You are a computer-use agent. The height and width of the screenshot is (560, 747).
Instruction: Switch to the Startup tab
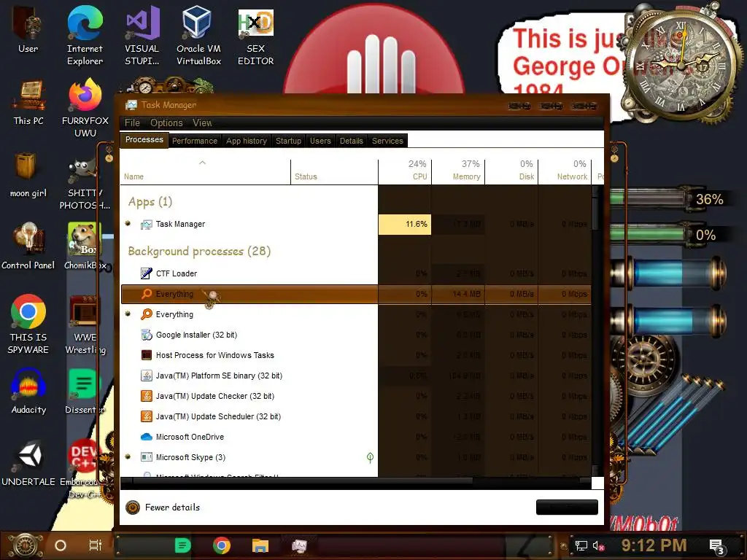[x=288, y=141]
